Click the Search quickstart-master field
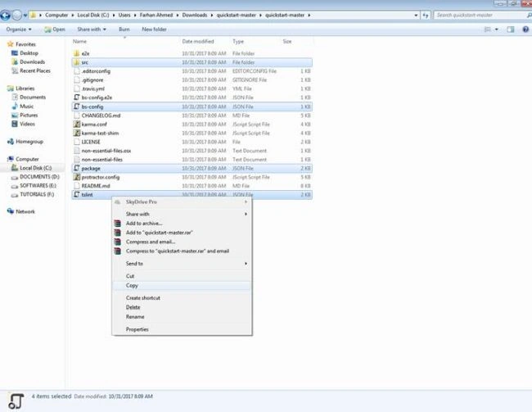This screenshot has width=532, height=412. [480, 16]
